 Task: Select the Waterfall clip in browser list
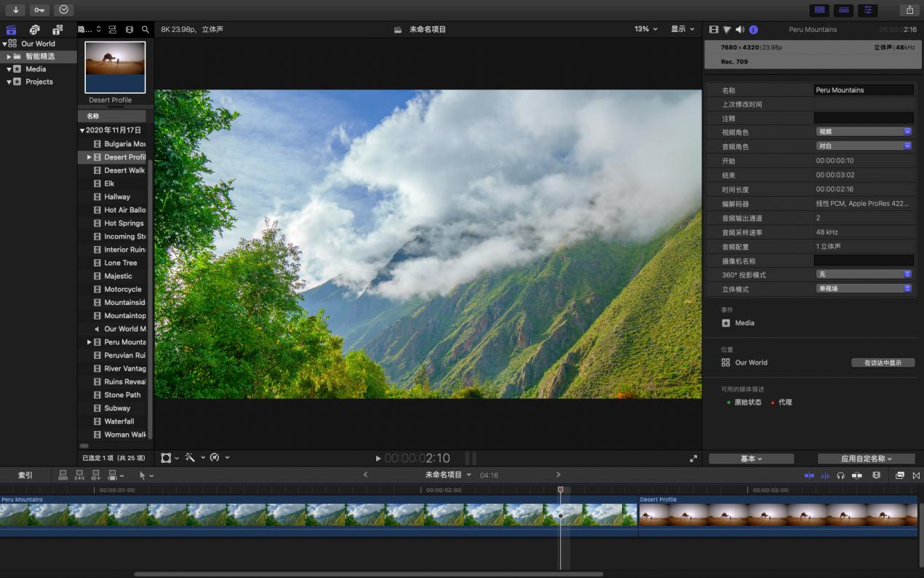tap(119, 421)
